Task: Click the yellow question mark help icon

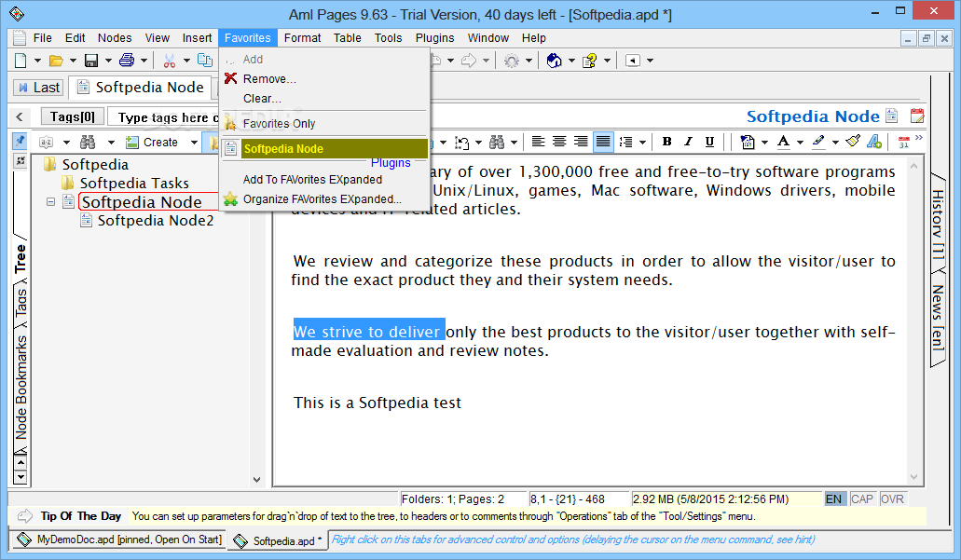Action: 590,60
